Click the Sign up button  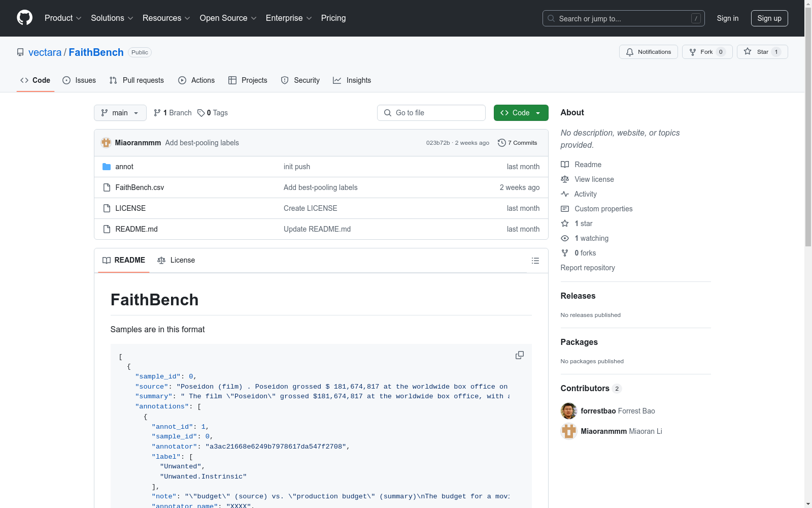(x=769, y=18)
